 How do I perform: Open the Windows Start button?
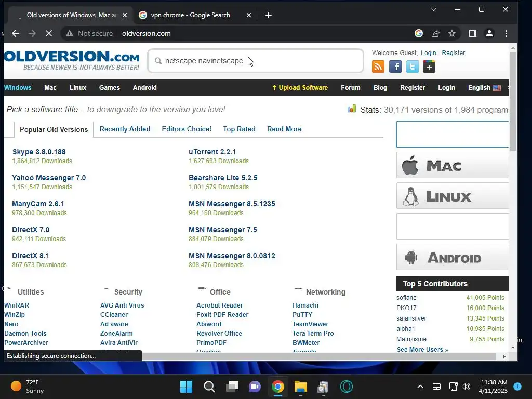pos(186,387)
